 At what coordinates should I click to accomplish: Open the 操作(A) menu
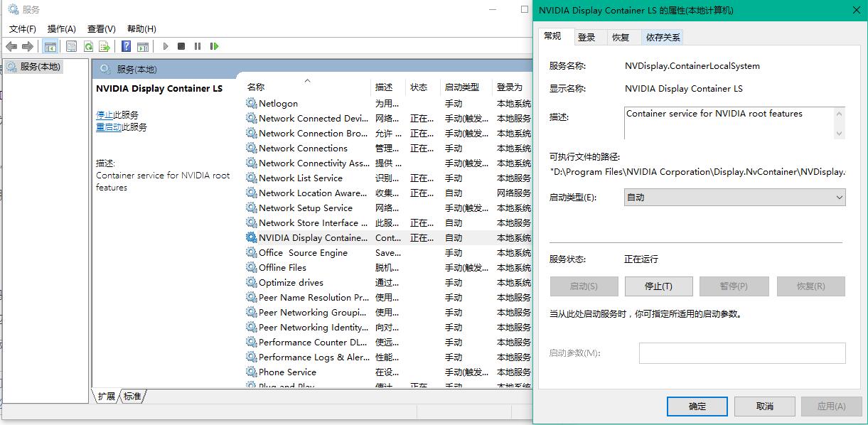61,28
